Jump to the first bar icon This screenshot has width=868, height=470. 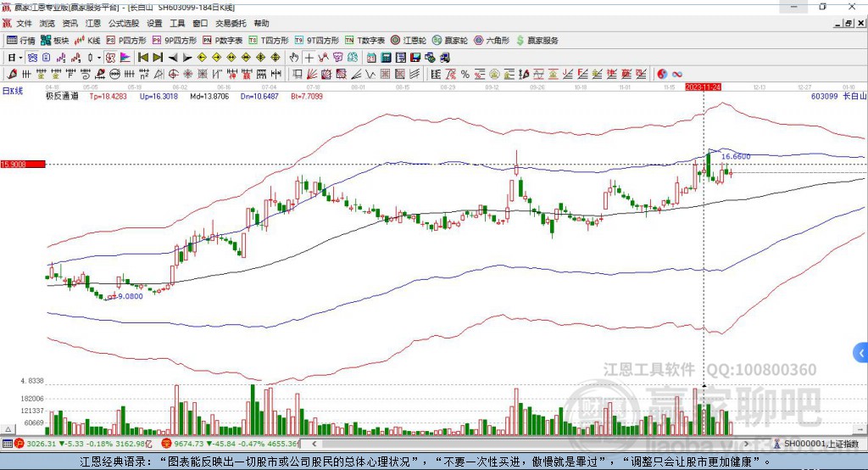142,58
